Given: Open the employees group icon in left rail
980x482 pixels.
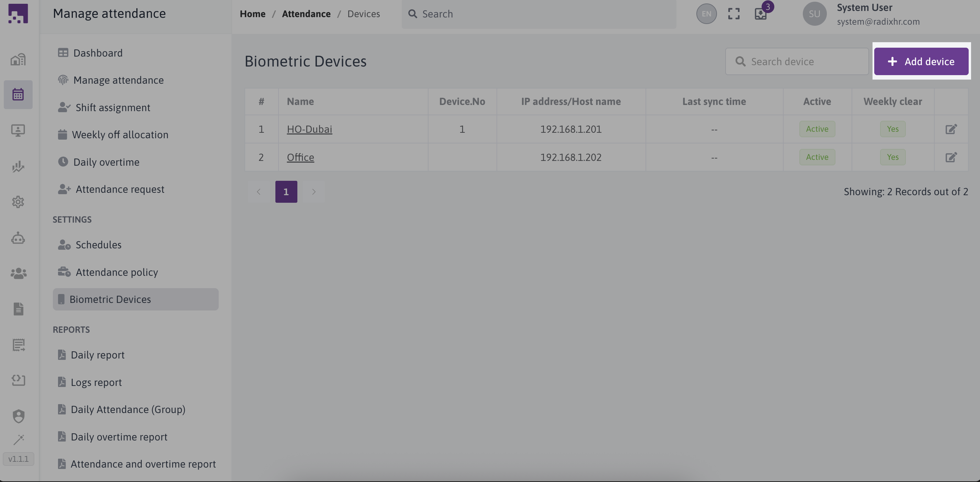Looking at the screenshot, I should (x=18, y=273).
